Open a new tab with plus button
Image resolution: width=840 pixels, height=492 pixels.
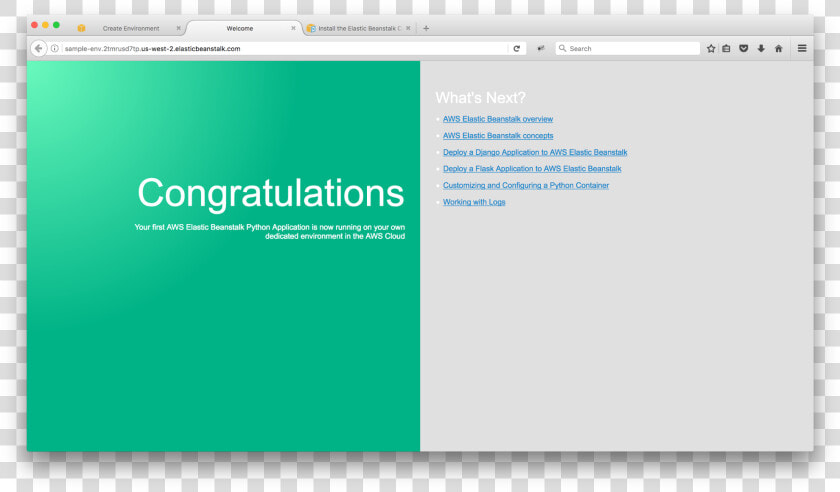pyautogui.click(x=426, y=28)
